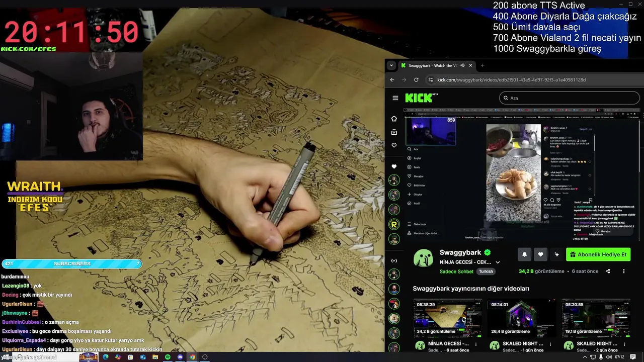Click the sparkle icon button next to follow
This screenshot has width=644, height=362.
coord(556,254)
